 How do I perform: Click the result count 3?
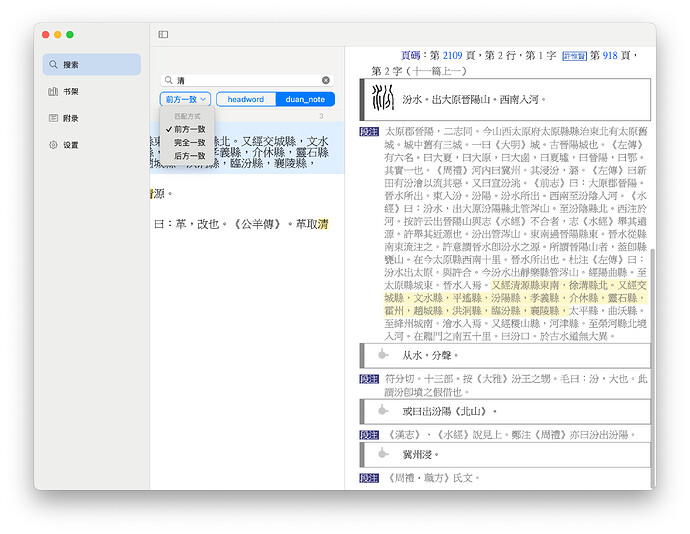coord(321,116)
